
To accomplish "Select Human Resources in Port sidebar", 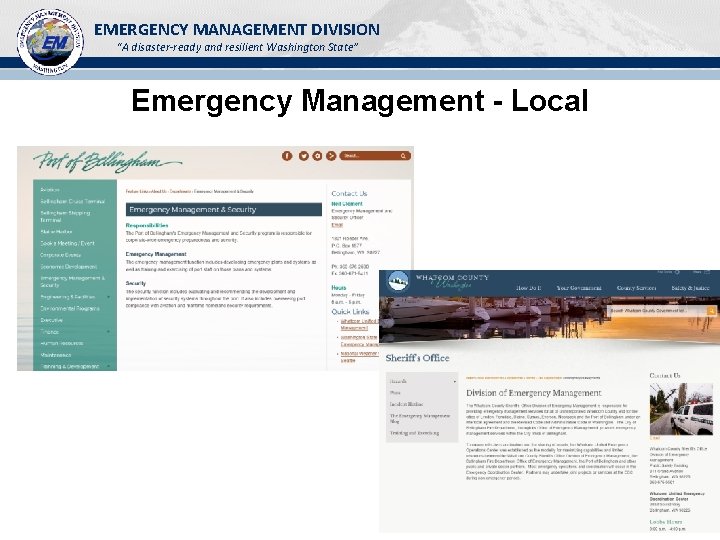I will point(62,343).
